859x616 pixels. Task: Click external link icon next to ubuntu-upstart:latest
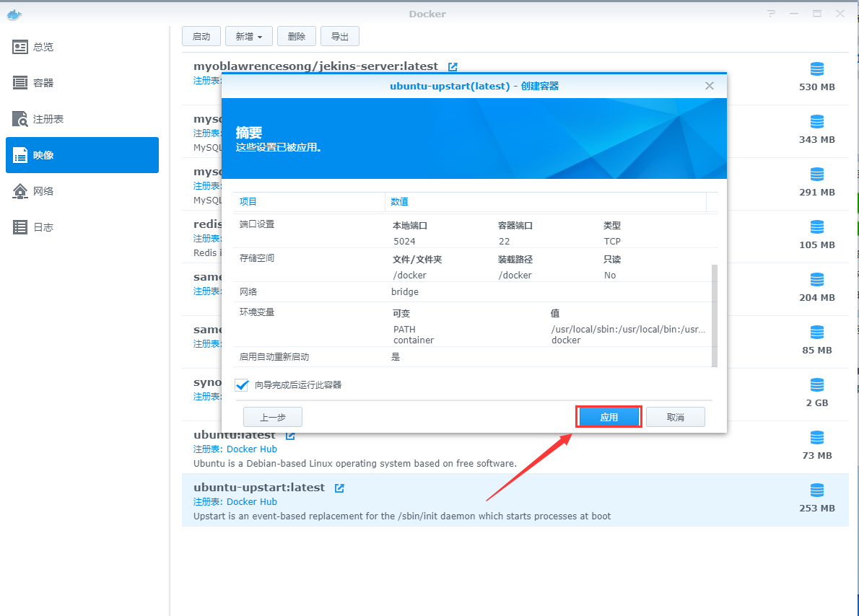pos(339,488)
